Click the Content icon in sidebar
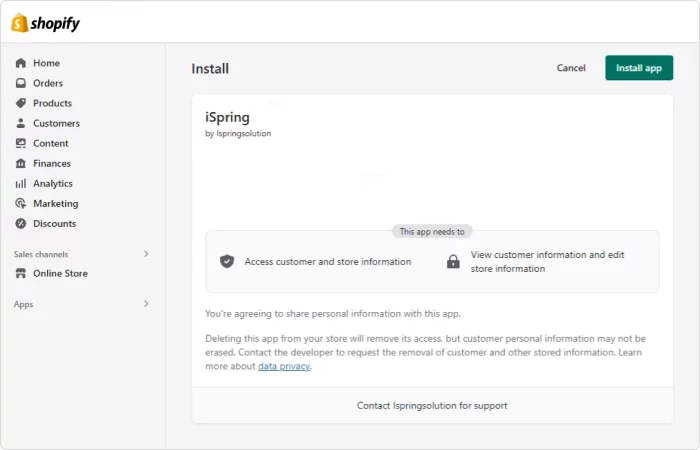This screenshot has height=450, width=700. point(21,143)
